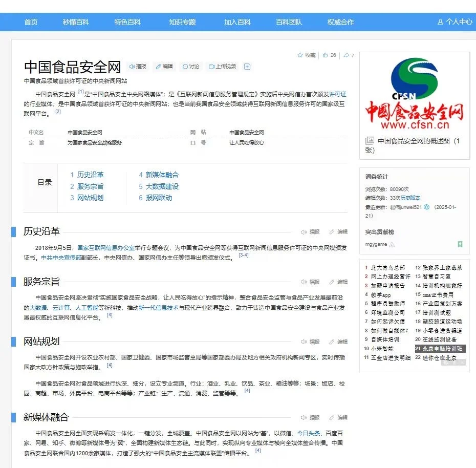476x468 pixels.
Task: Click reference marker [3-4]
Action: point(244,255)
